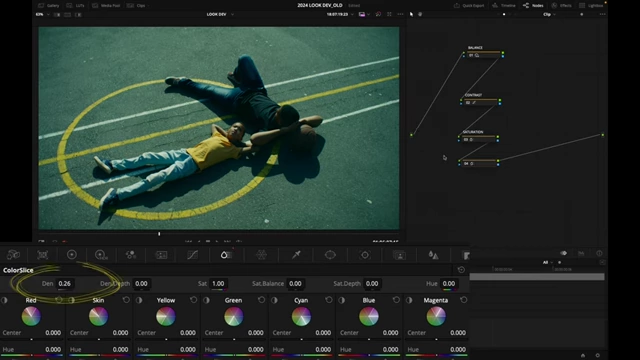This screenshot has width=640, height=360.
Task: Click the Blue Center slider
Action: pos(369,339)
